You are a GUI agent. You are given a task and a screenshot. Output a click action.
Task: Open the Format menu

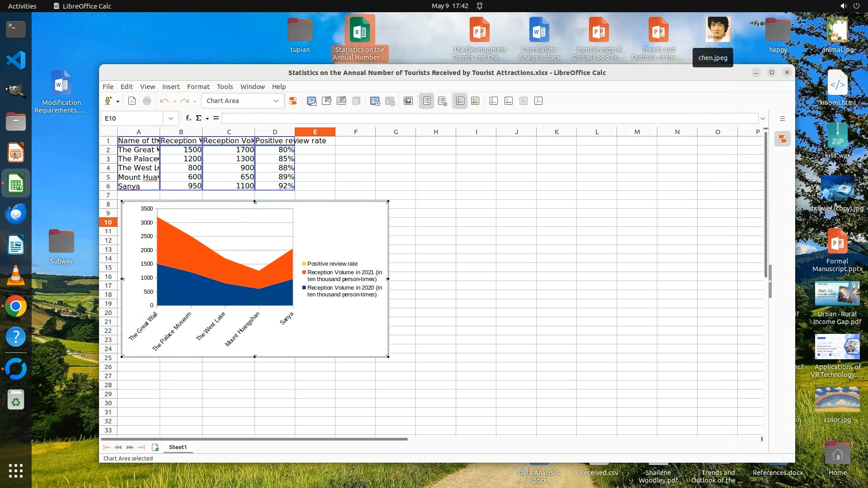pyautogui.click(x=198, y=86)
